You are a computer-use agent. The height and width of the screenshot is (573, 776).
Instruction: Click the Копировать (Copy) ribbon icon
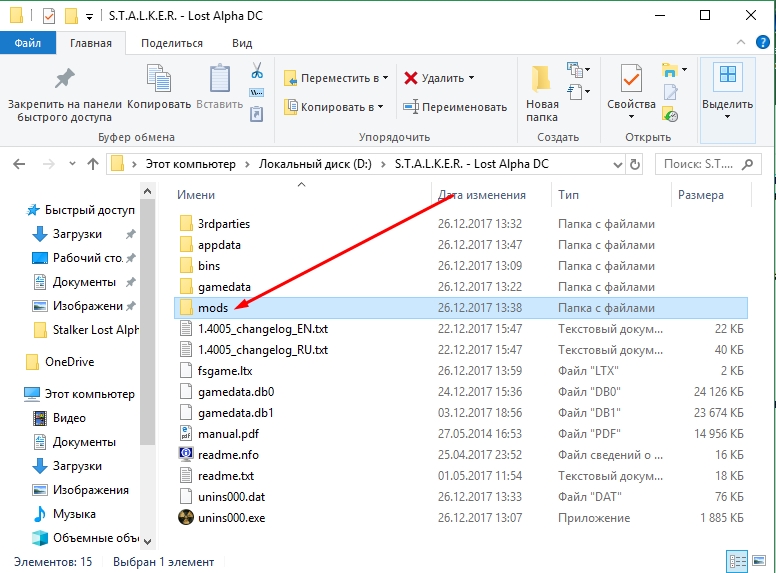click(x=159, y=78)
